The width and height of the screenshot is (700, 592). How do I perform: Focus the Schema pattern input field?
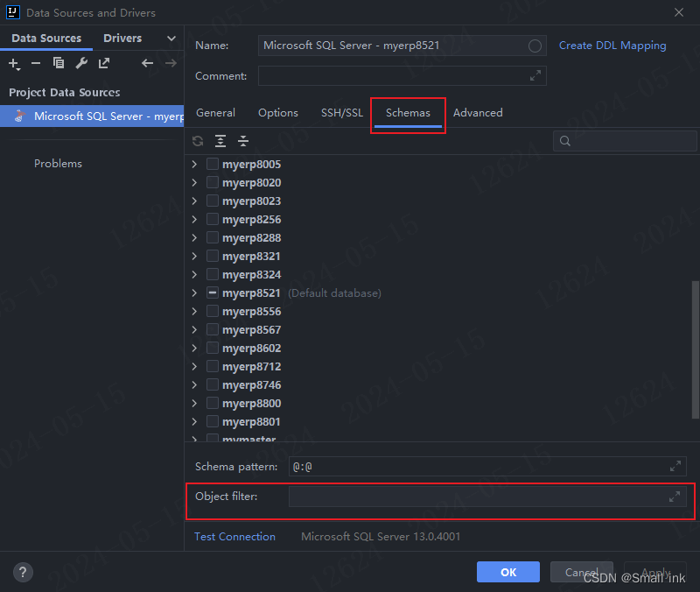pyautogui.click(x=487, y=466)
